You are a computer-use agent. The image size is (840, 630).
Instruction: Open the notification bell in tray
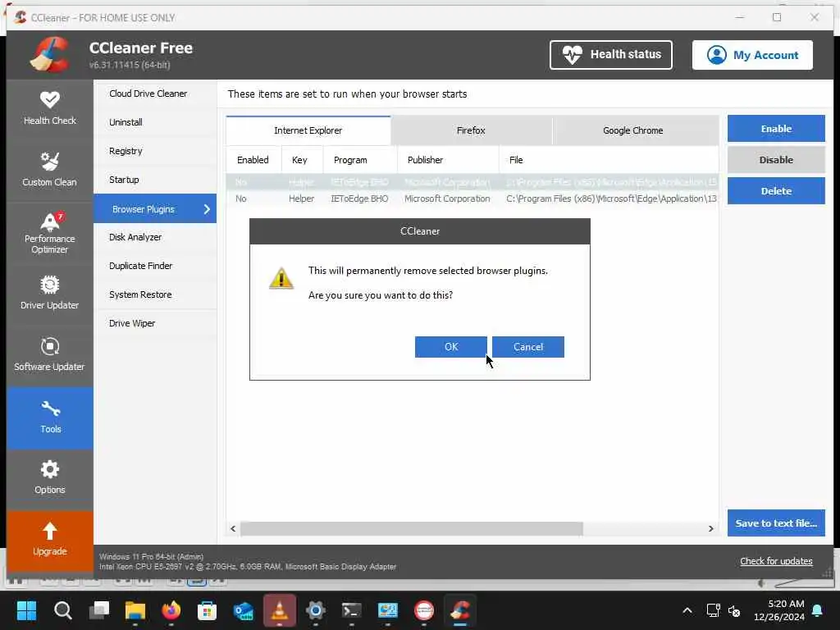coord(818,610)
